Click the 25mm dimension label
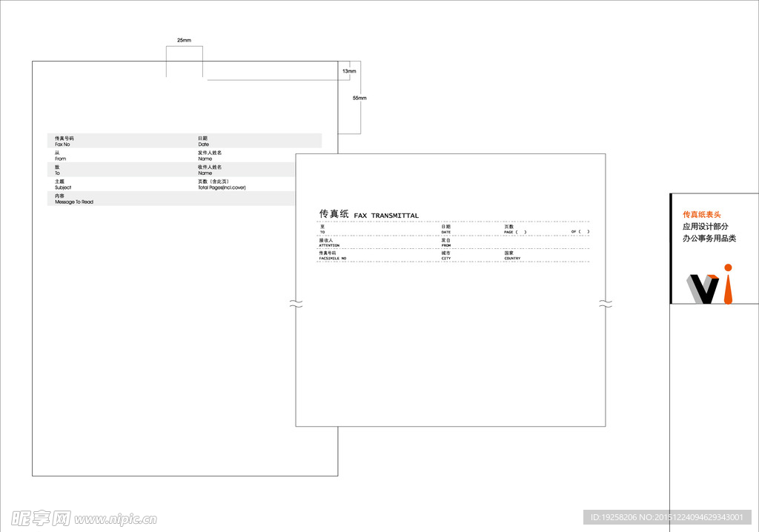 point(184,40)
